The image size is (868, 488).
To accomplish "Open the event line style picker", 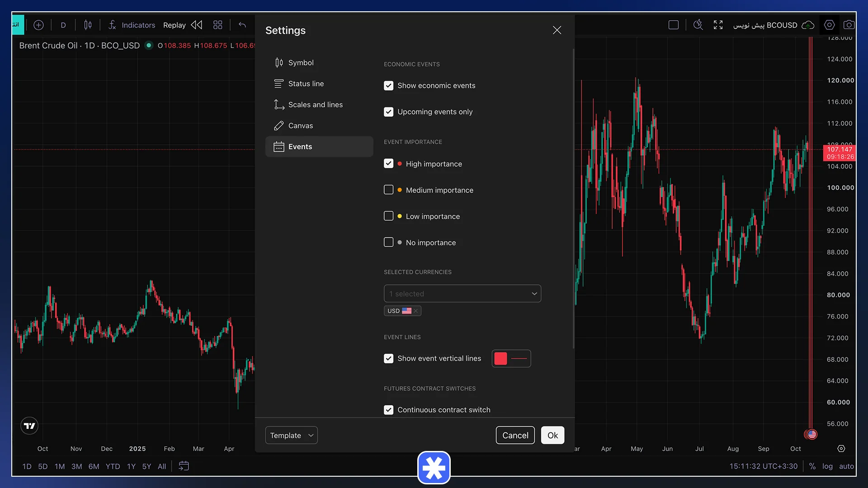I will pyautogui.click(x=519, y=358).
